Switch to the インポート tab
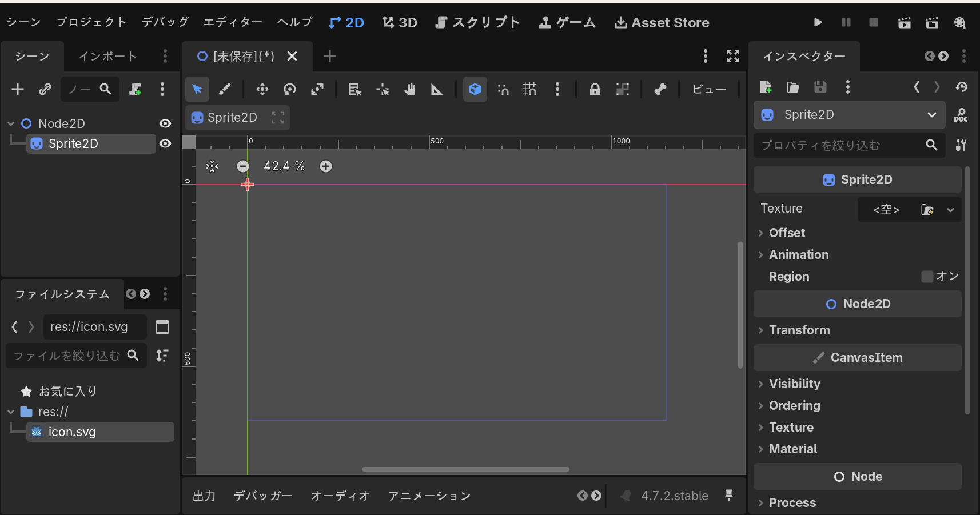Screen dimensions: 980x515 pyautogui.click(x=107, y=57)
